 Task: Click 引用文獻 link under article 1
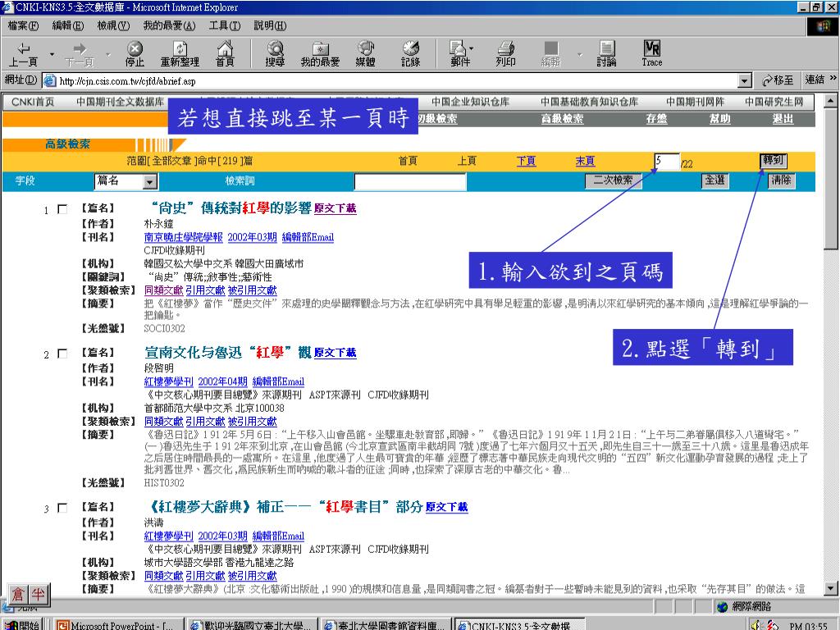(x=205, y=290)
